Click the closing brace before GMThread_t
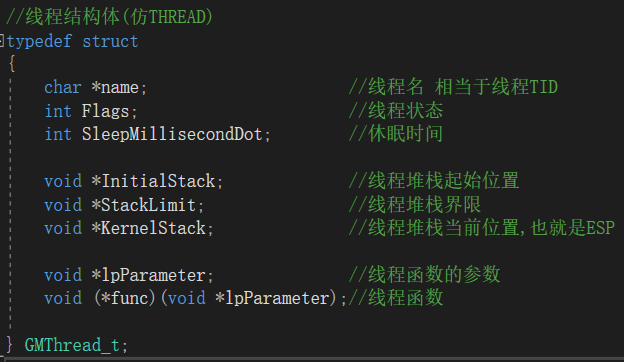This screenshot has height=362, width=624. pyautogui.click(x=10, y=345)
